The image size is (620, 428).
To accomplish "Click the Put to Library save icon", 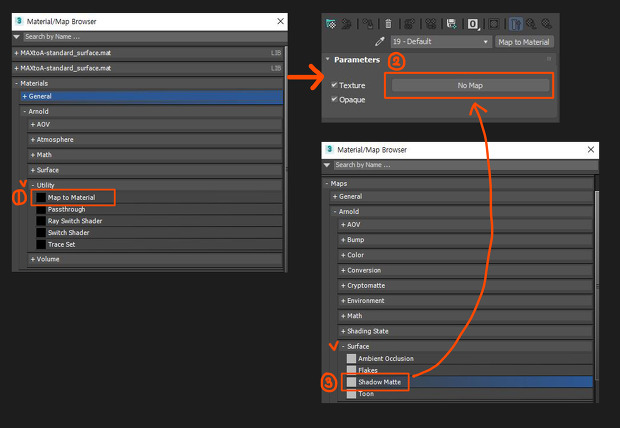I will tap(452, 23).
